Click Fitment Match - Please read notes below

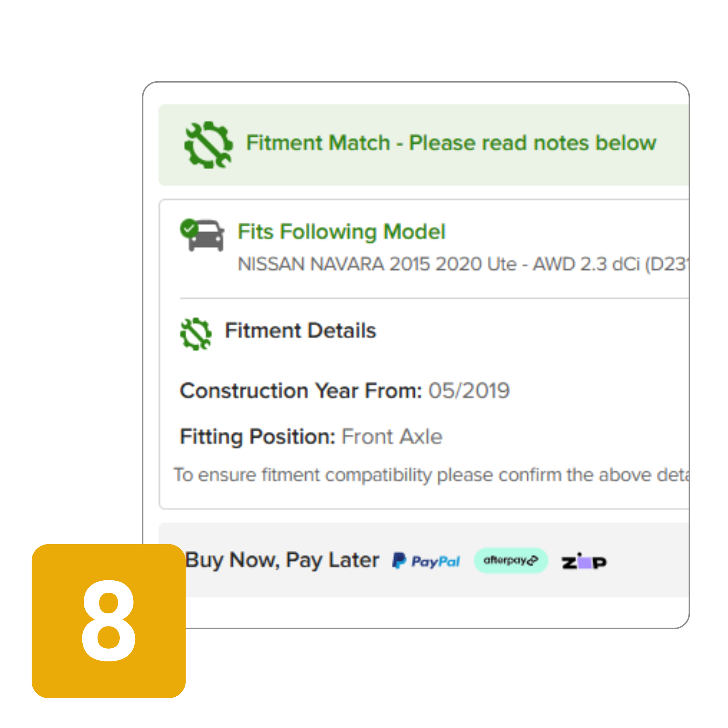tap(451, 143)
